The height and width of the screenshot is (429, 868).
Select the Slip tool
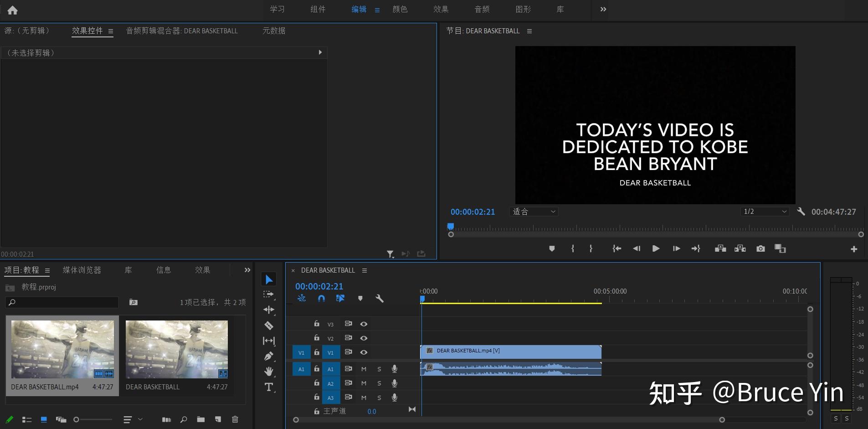pyautogui.click(x=269, y=341)
